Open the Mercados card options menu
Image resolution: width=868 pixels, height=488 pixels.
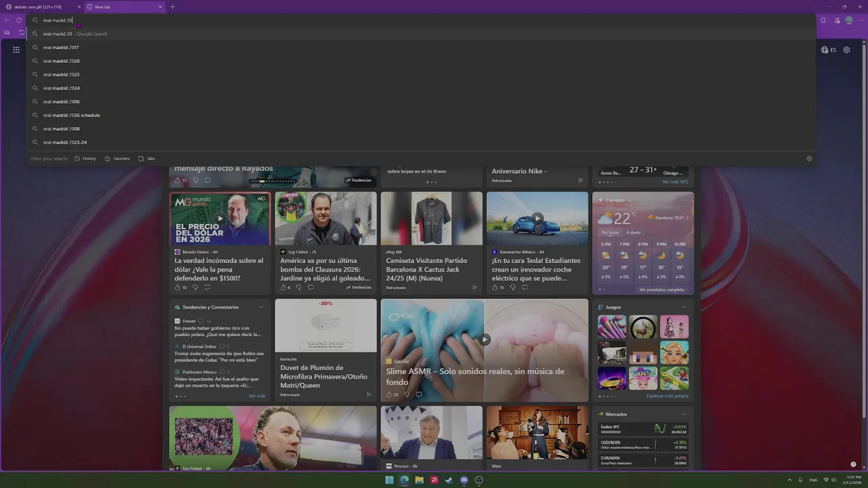coord(684,414)
